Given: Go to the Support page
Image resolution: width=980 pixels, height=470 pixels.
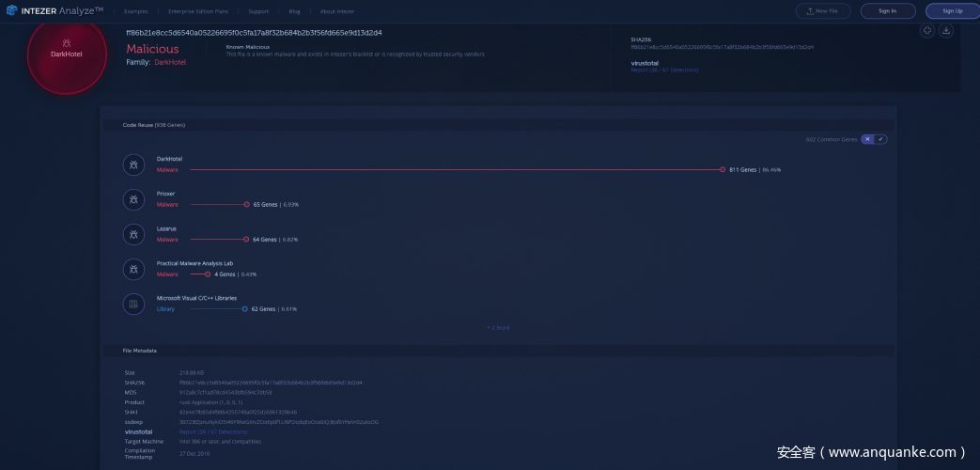Looking at the screenshot, I should coord(258,11).
